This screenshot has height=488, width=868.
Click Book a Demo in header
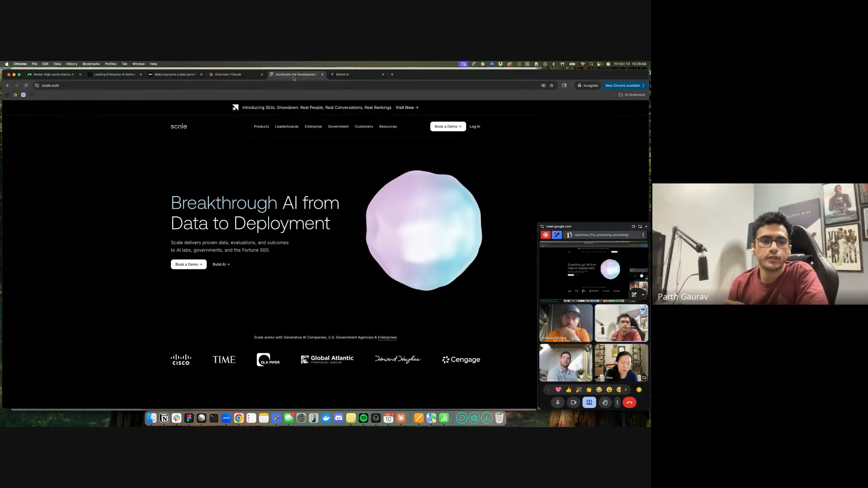pyautogui.click(x=448, y=127)
